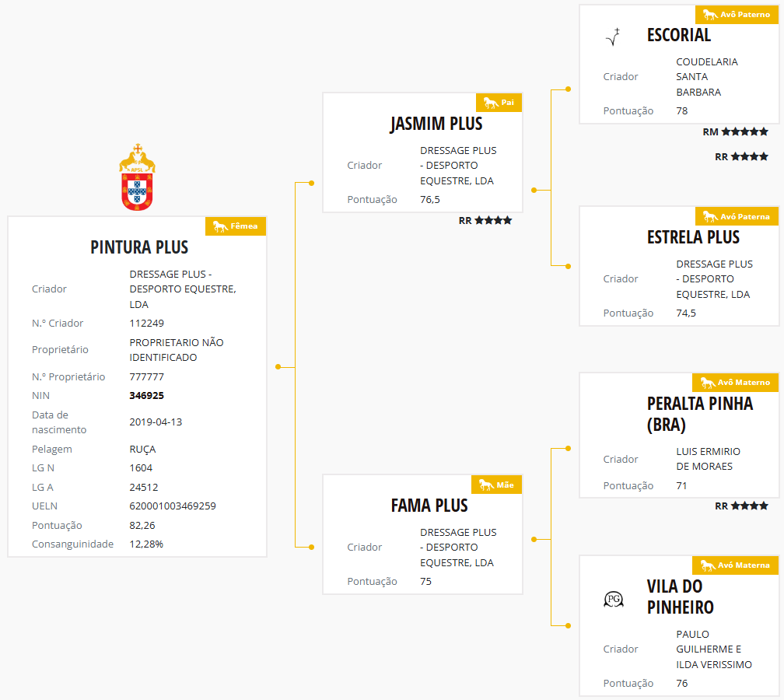The width and height of the screenshot is (784, 700).
Task: Click the RM five-star rating under Escorial
Action: pyautogui.click(x=735, y=132)
